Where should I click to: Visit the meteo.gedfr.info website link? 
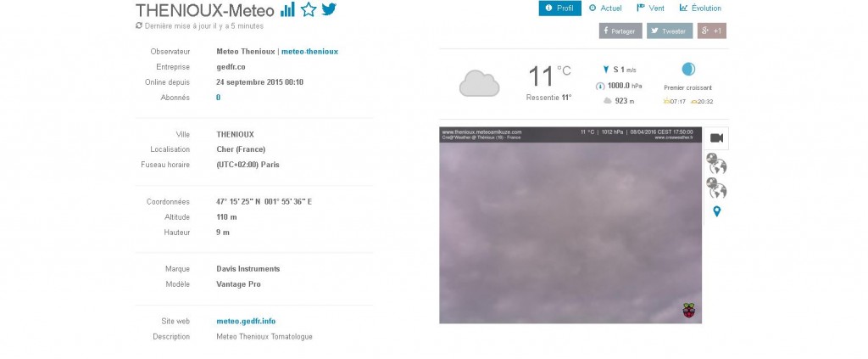click(x=246, y=322)
